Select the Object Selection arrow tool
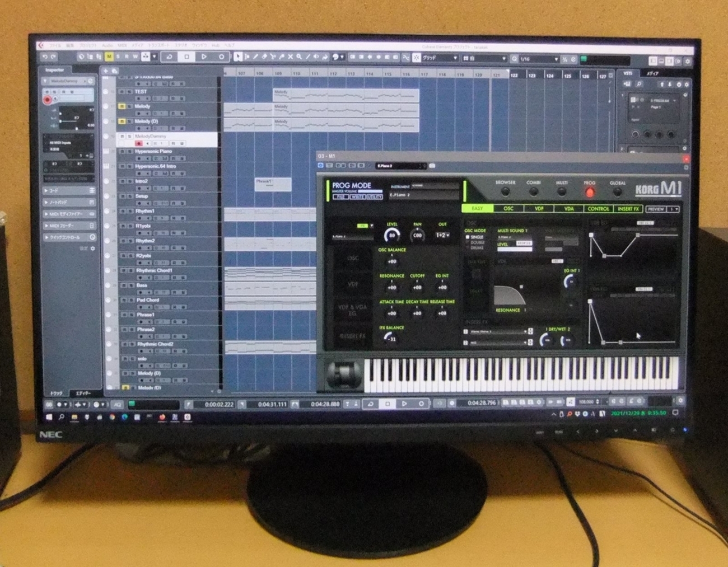This screenshot has height=567, width=728. (x=238, y=57)
